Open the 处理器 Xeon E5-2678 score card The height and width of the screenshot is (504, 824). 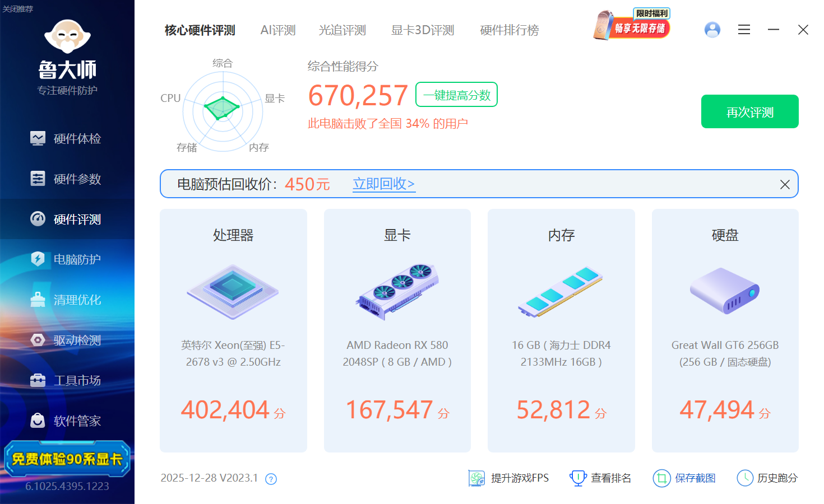coord(233,330)
